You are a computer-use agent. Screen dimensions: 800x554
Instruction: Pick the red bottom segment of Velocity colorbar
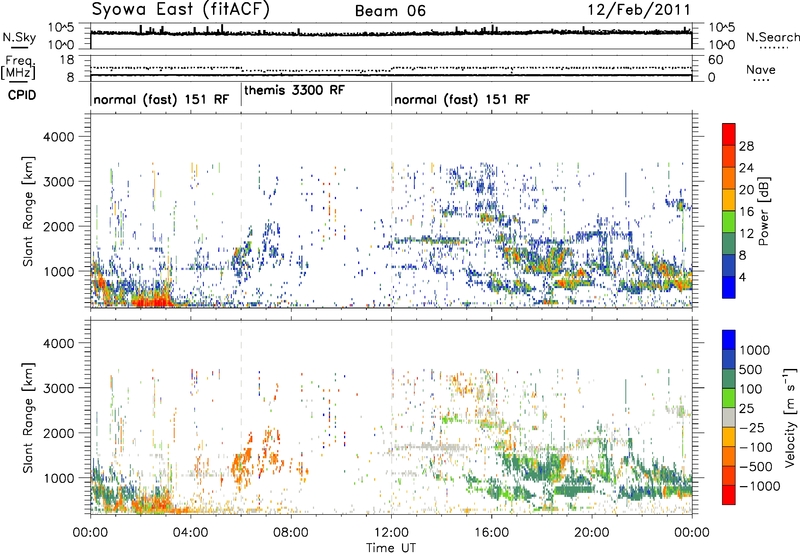[729, 495]
